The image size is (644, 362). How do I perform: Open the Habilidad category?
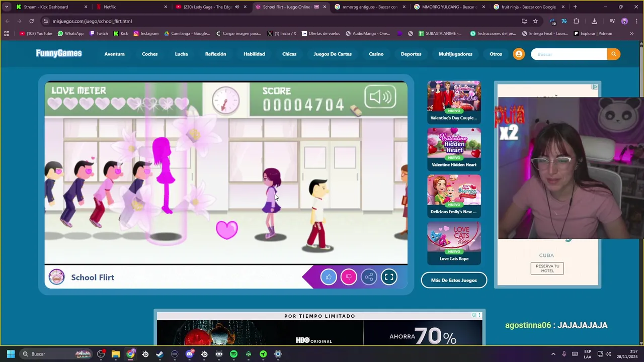254,54
